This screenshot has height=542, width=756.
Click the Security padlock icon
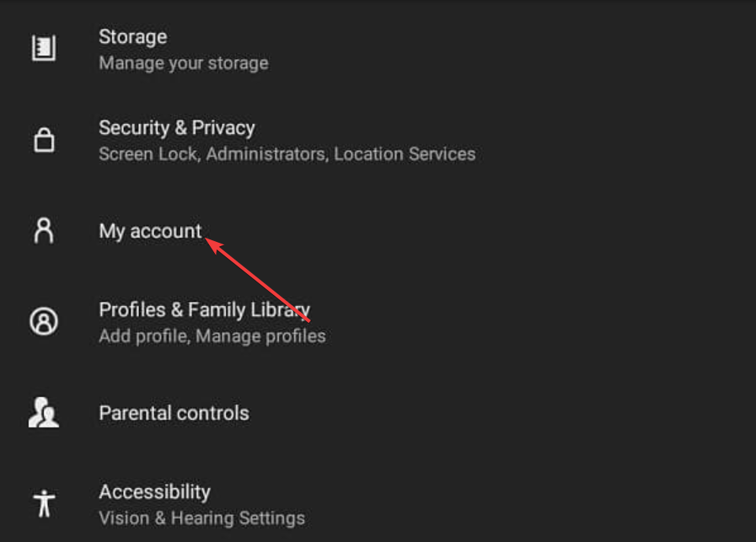pyautogui.click(x=43, y=140)
